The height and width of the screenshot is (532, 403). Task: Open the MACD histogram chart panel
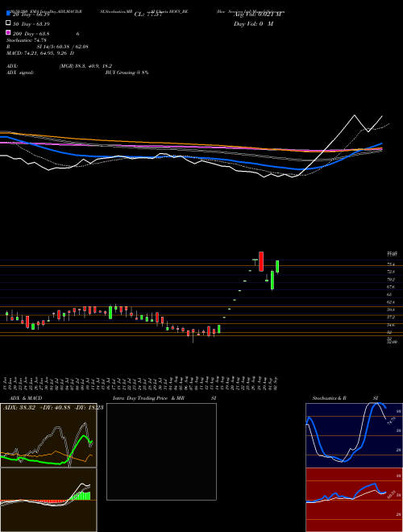point(48,500)
